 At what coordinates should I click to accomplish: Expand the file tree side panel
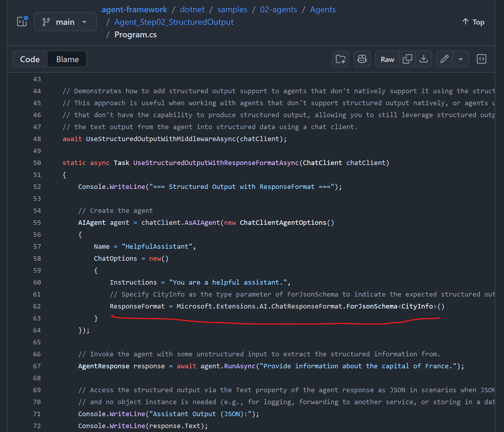pos(22,22)
